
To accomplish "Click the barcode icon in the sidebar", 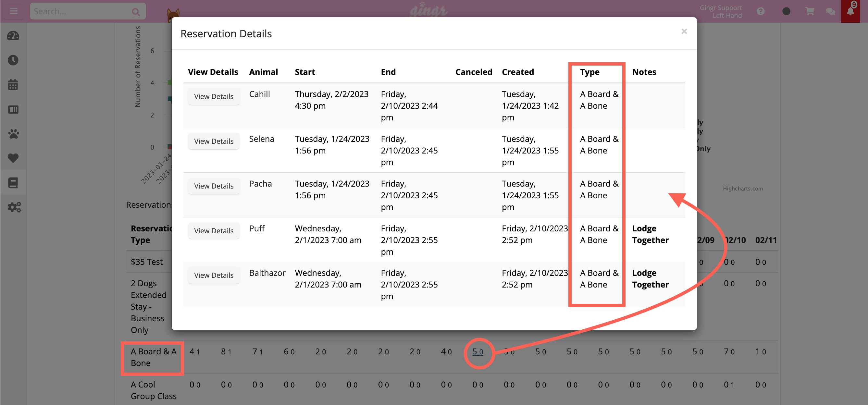I will (x=13, y=109).
